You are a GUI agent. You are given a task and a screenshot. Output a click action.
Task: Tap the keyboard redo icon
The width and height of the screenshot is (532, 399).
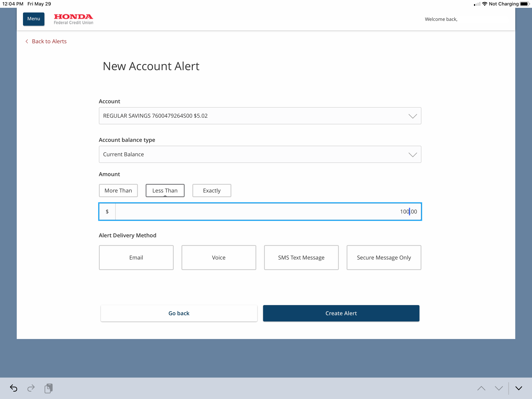click(31, 388)
